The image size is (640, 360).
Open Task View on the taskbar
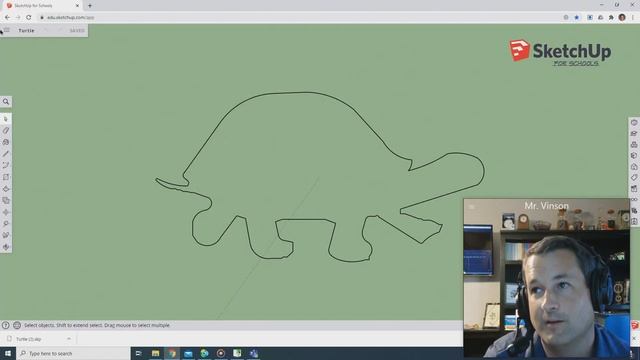138,353
